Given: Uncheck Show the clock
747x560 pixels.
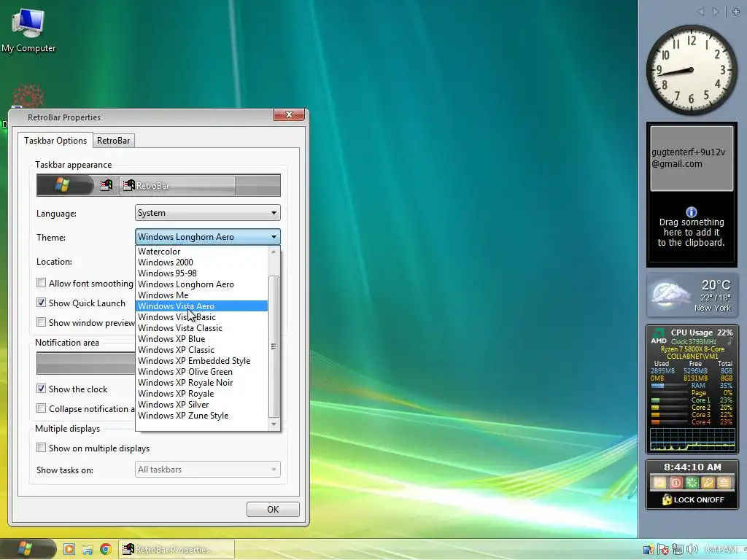Looking at the screenshot, I should pyautogui.click(x=42, y=389).
